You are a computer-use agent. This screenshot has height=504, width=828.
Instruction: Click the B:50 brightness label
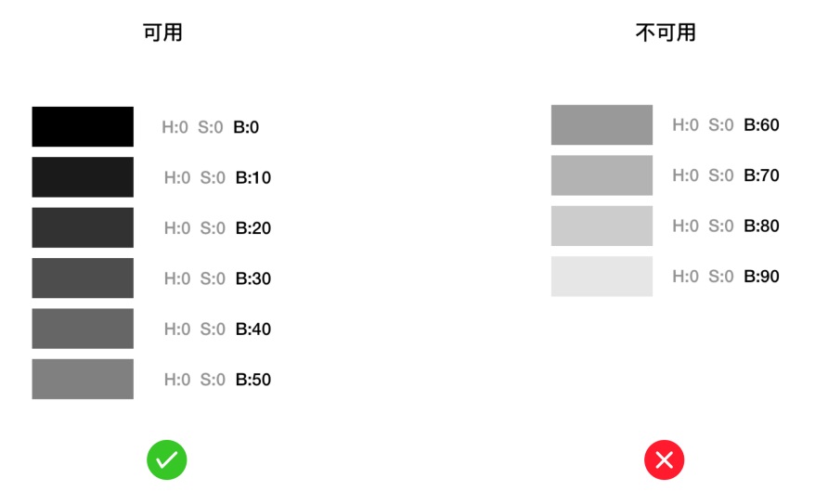click(252, 380)
